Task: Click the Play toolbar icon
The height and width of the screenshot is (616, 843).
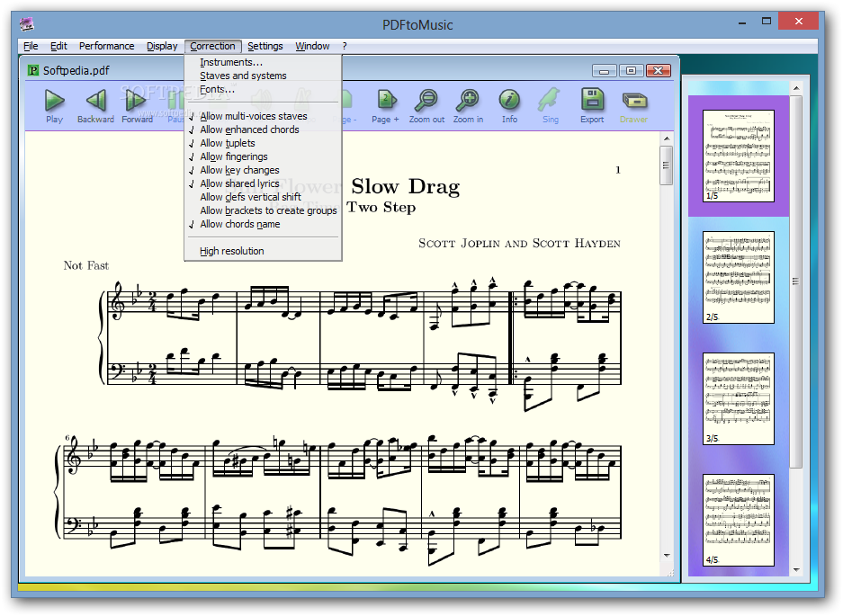Action: pos(54,101)
